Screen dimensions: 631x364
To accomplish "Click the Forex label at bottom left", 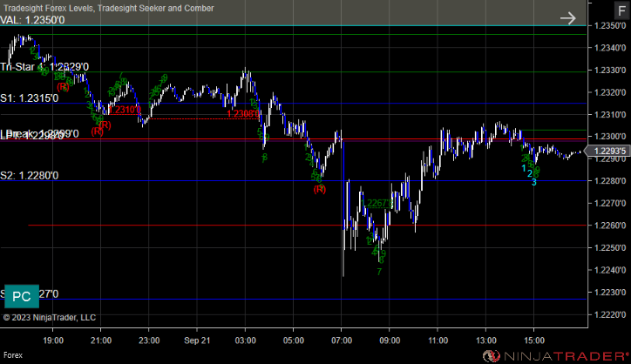I will pos(13,355).
